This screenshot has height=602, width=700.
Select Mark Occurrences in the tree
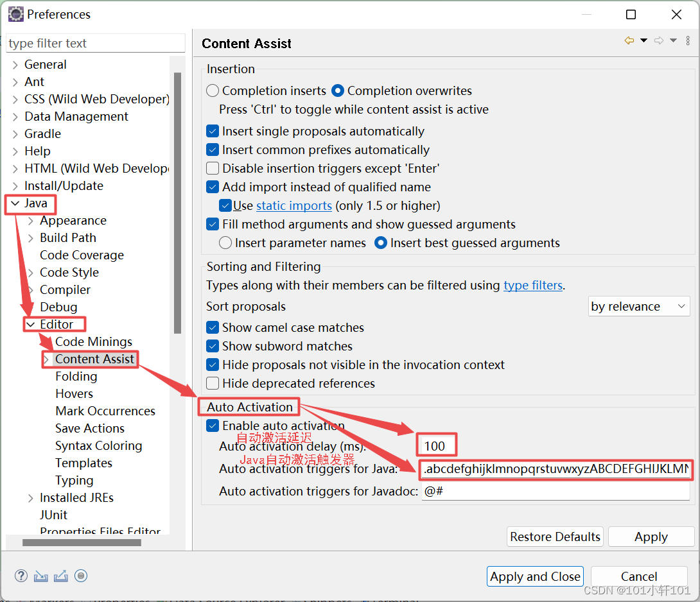[x=105, y=411]
